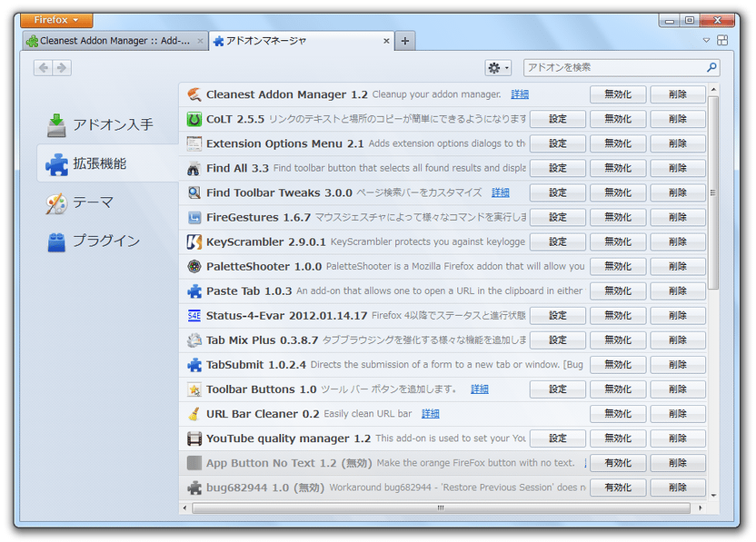
Task: Click 設定 for FireGestures
Action: (x=558, y=217)
